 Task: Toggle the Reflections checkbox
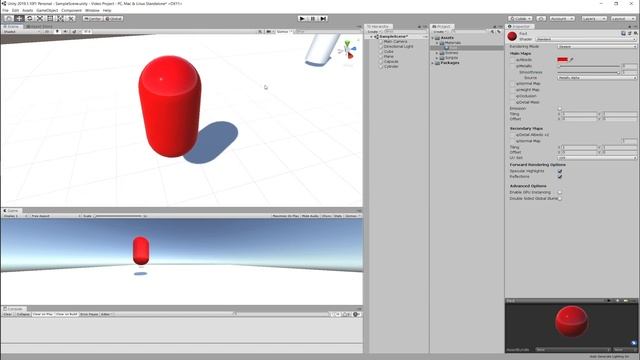click(x=560, y=177)
